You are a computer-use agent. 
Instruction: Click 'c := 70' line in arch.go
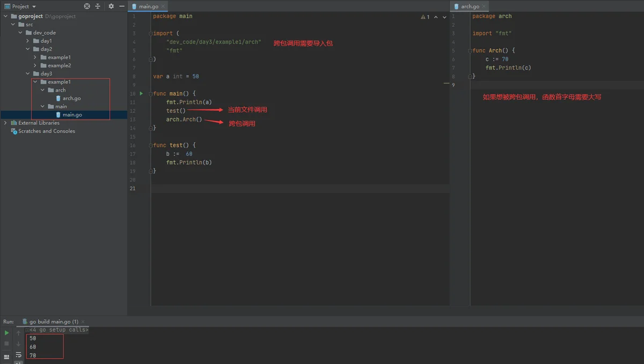click(x=497, y=59)
